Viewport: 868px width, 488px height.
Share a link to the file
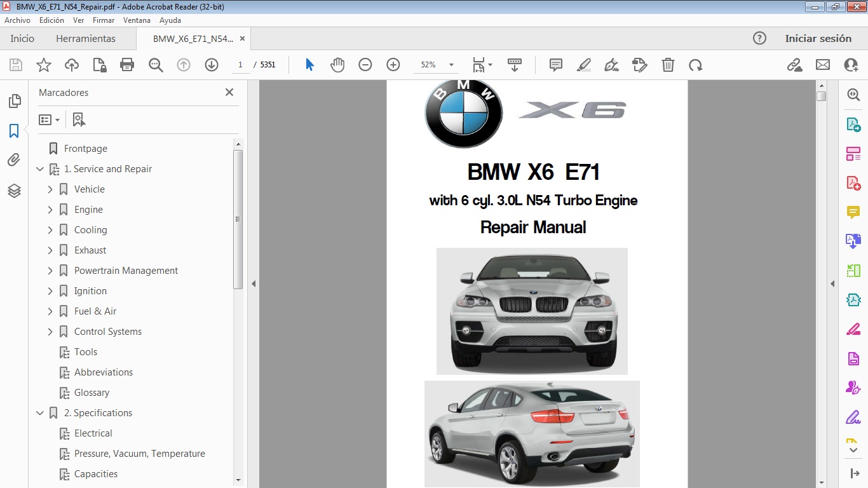794,65
